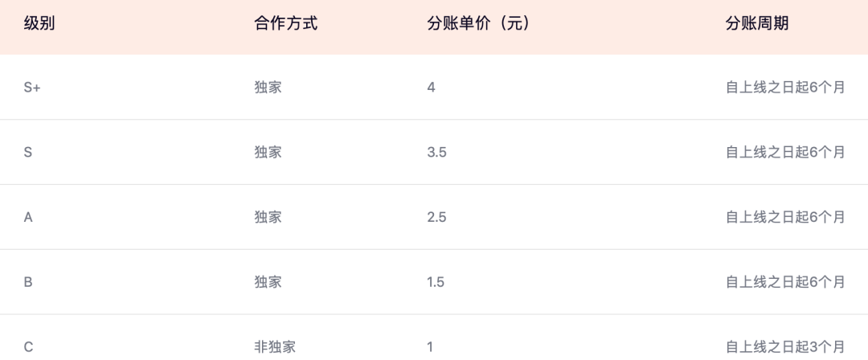Click the 合作方式 column header
868x360 pixels.
[x=285, y=24]
